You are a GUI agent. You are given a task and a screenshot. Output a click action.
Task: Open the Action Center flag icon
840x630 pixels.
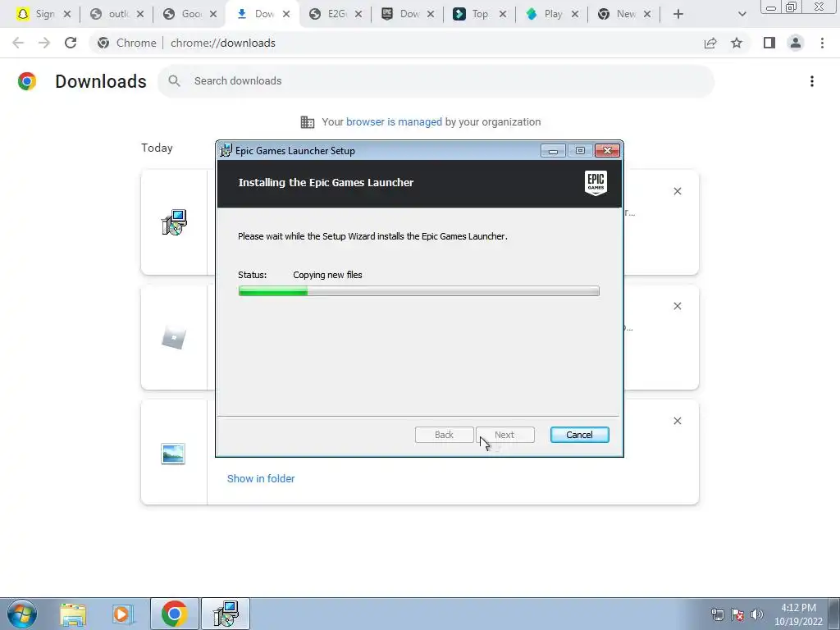[x=737, y=614]
